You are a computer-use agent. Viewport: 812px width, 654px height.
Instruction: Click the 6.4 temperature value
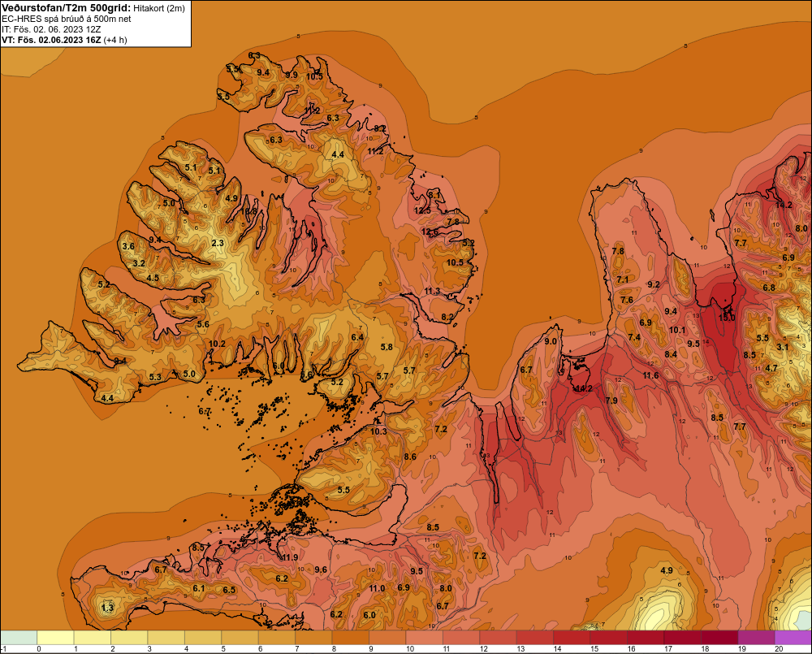(x=356, y=337)
